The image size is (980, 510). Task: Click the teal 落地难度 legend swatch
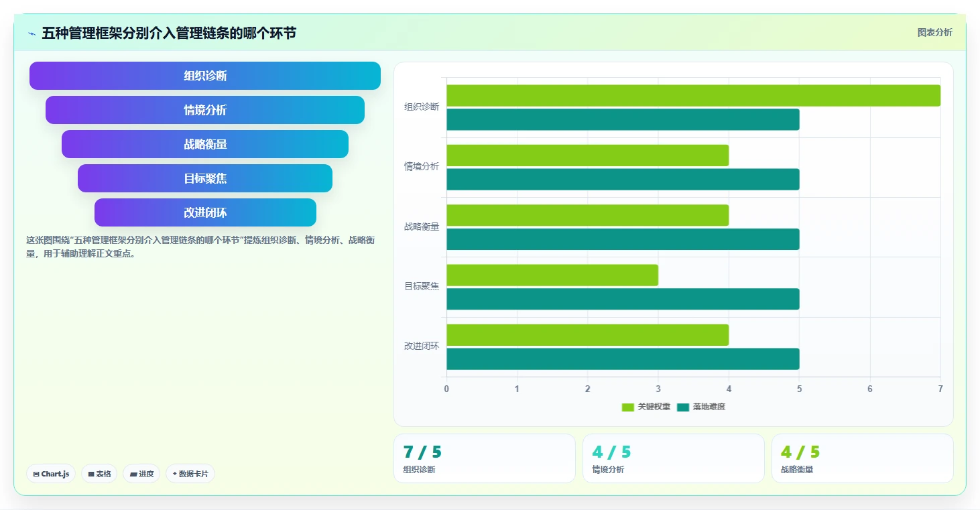683,407
